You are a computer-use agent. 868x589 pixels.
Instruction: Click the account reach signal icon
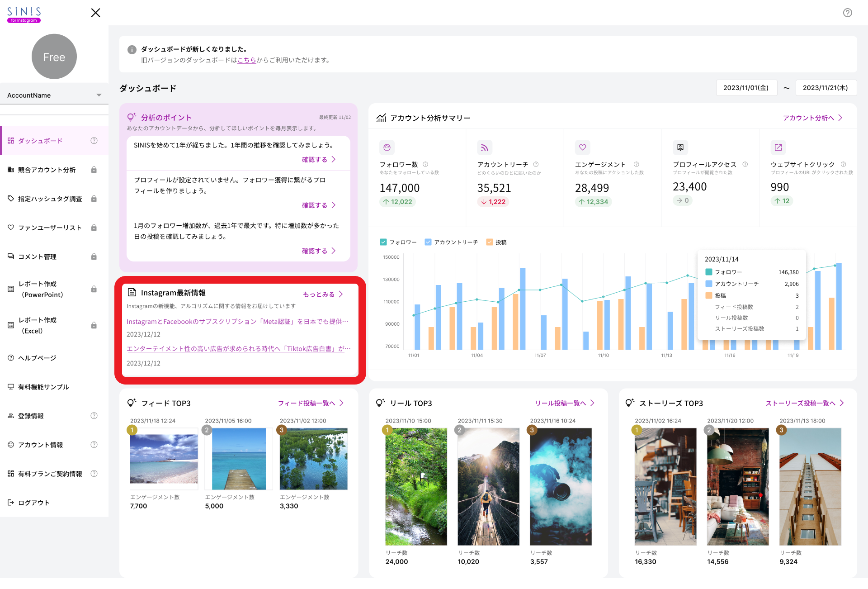pyautogui.click(x=484, y=147)
